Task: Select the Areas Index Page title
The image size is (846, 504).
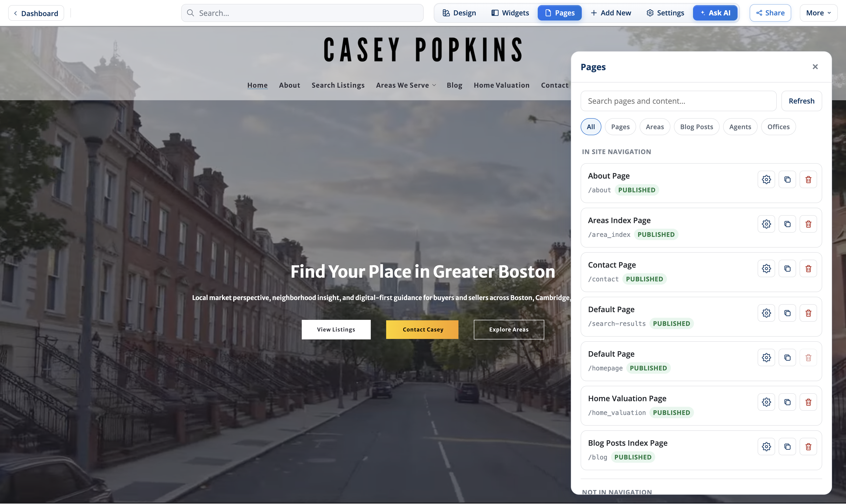Action: pyautogui.click(x=619, y=220)
